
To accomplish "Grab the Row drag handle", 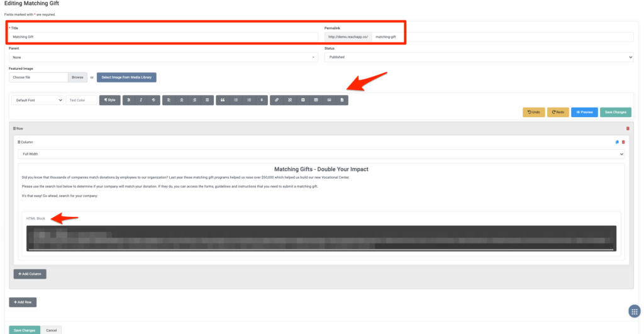I will pos(14,128).
